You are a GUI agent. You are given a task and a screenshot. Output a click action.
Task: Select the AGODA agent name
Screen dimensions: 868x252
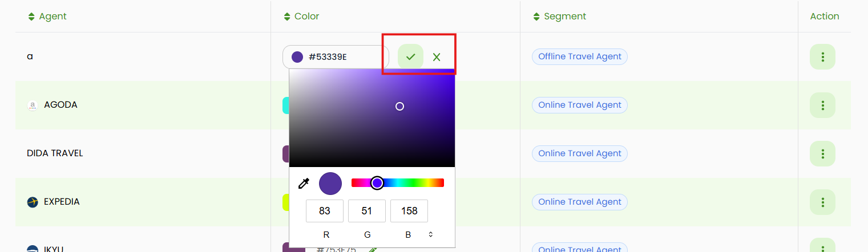60,105
